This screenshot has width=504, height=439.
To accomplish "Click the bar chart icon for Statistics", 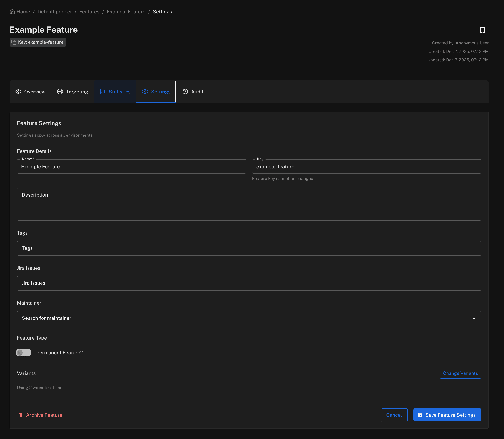I will (103, 91).
